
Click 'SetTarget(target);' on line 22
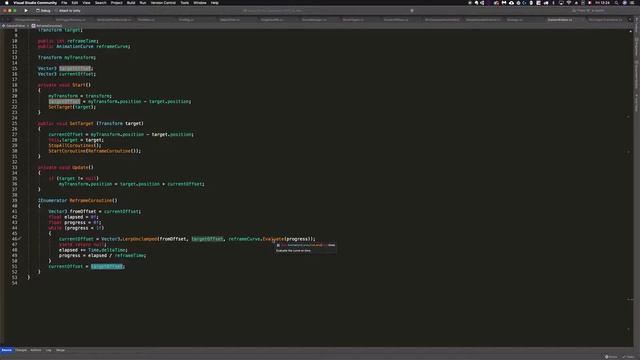(x=72, y=107)
